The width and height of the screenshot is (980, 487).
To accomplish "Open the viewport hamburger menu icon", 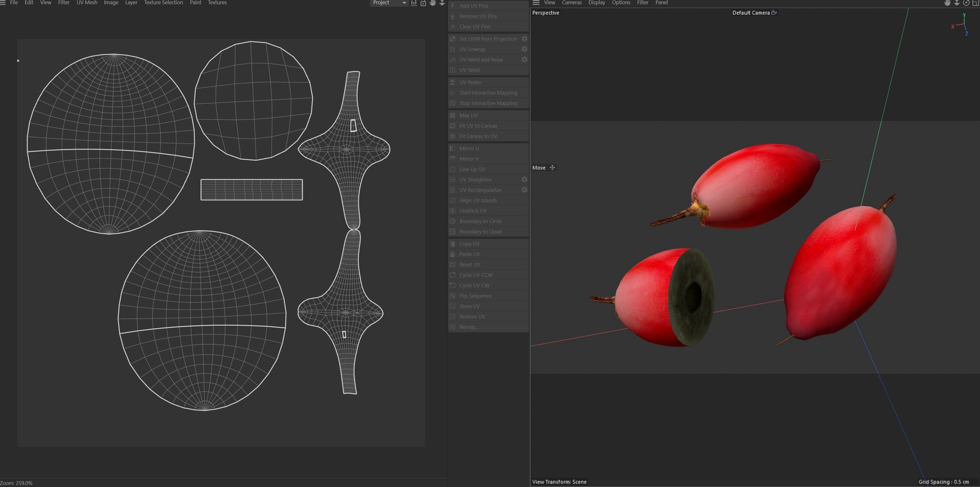I will point(536,3).
